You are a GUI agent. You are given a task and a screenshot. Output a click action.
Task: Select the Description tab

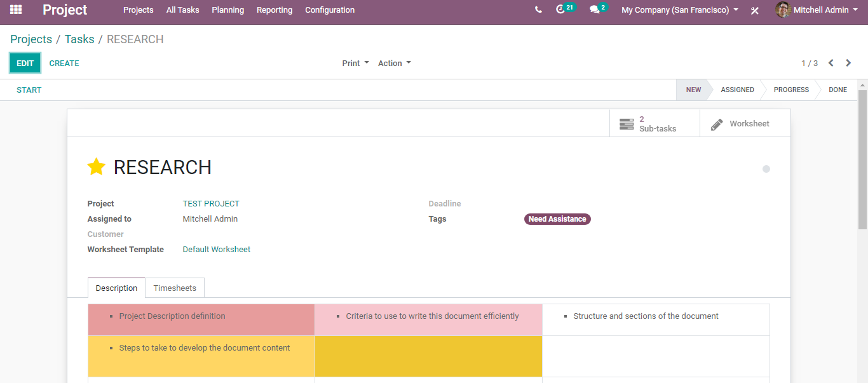pos(116,288)
